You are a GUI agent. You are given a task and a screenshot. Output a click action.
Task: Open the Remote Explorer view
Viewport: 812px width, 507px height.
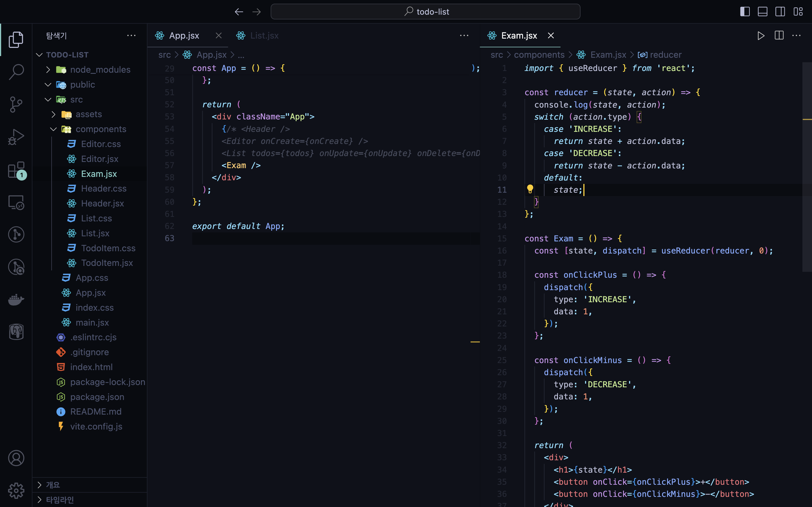16,202
